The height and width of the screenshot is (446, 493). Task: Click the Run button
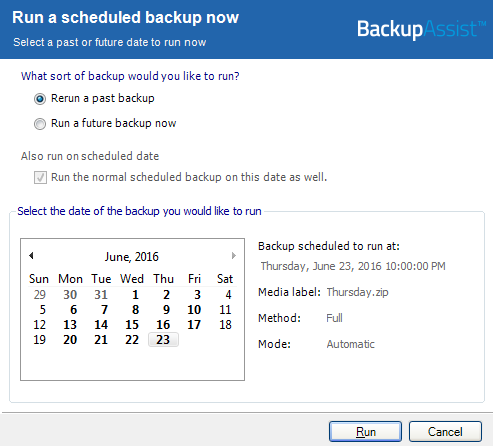pyautogui.click(x=365, y=432)
